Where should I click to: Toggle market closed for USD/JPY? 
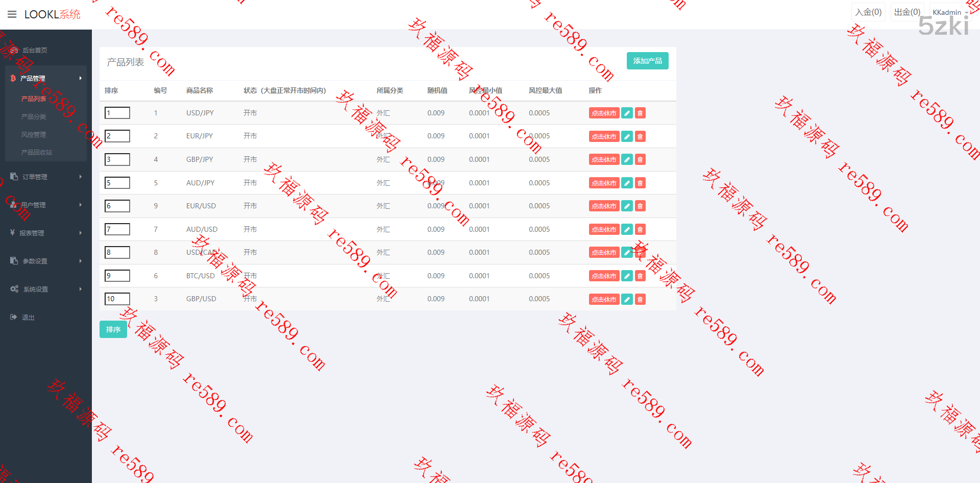(x=604, y=113)
